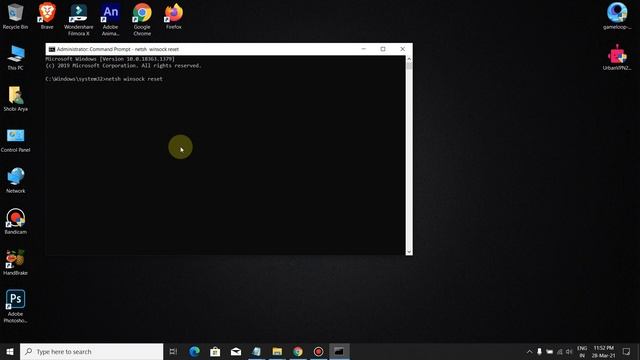The height and width of the screenshot is (360, 640).
Task: Select the Google Chrome desktop icon
Action: click(142, 19)
